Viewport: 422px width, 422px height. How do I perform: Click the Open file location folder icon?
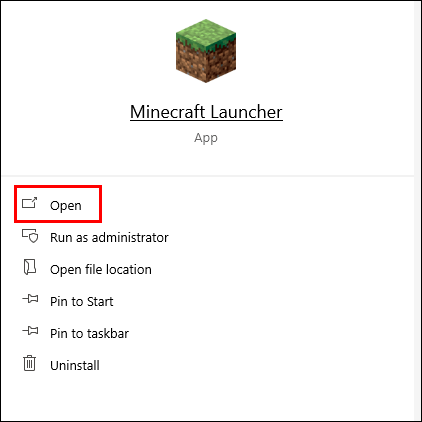click(30, 268)
